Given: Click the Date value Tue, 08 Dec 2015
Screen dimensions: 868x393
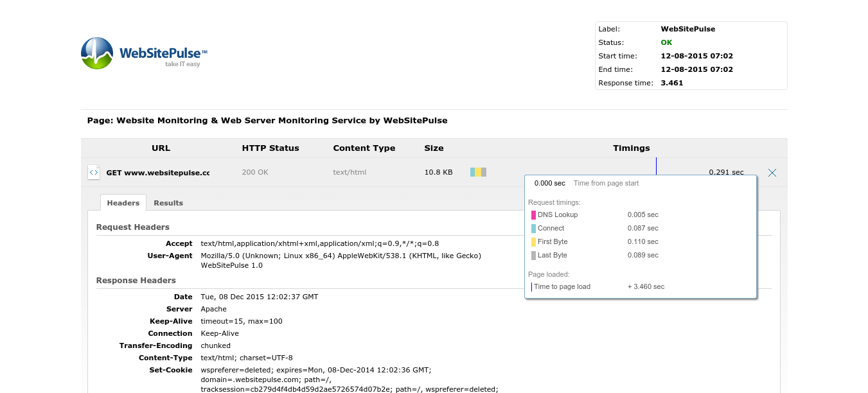Looking at the screenshot, I should click(x=260, y=297).
